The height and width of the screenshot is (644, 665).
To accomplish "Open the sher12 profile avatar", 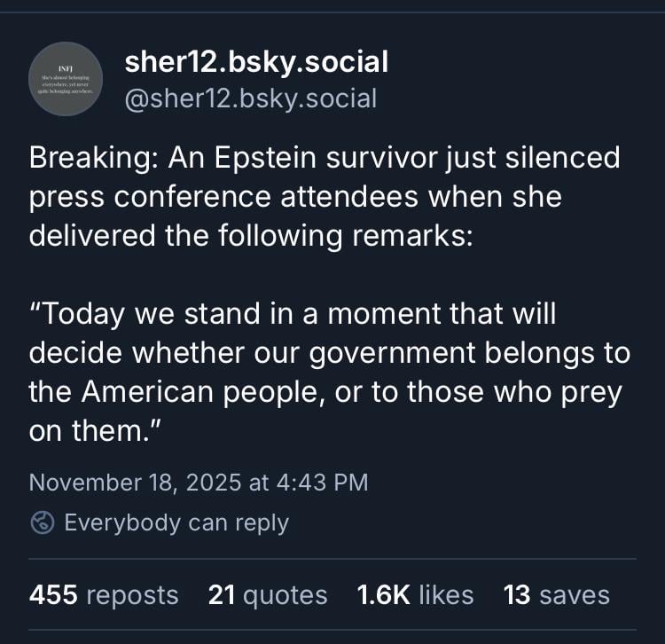I will pyautogui.click(x=66, y=79).
